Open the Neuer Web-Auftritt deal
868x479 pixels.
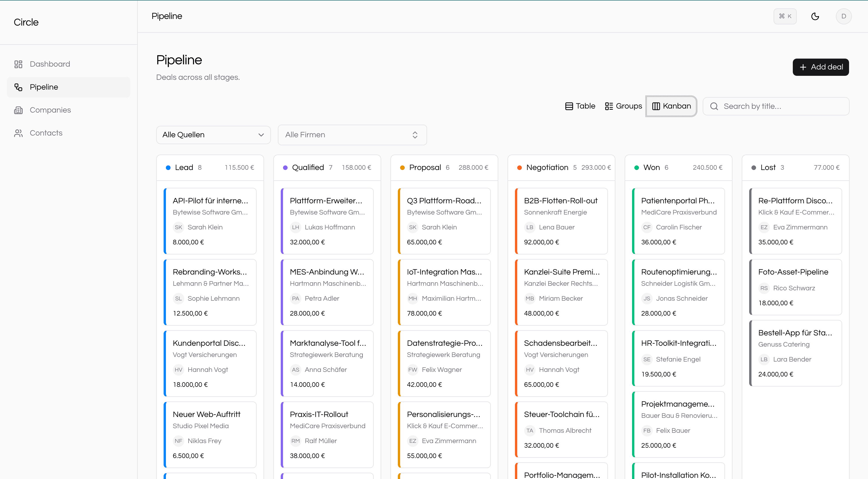point(210,434)
